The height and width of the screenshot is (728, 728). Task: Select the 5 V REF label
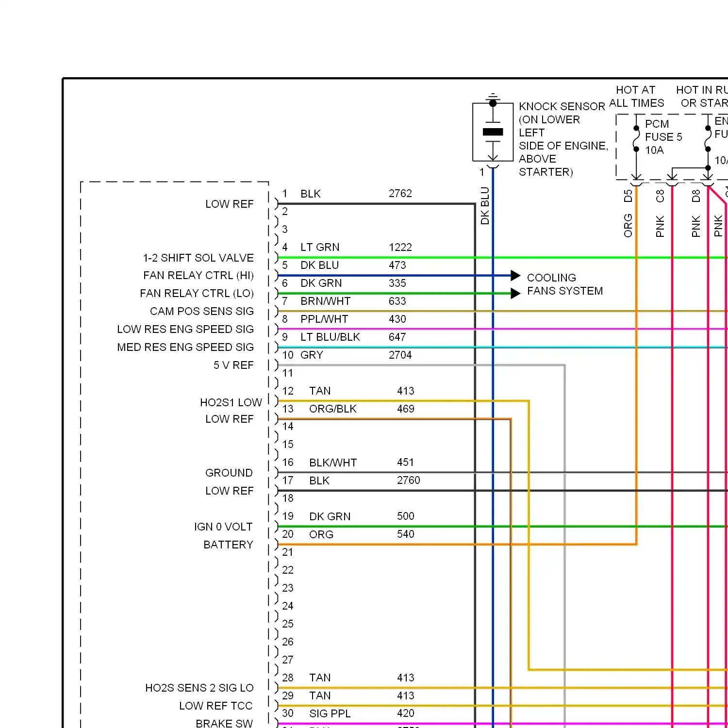233,365
